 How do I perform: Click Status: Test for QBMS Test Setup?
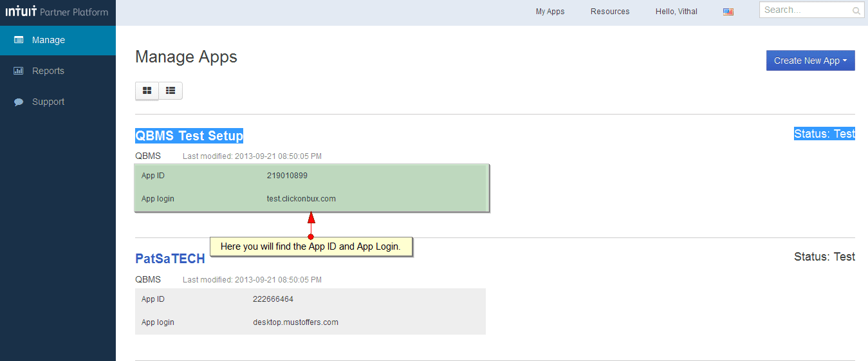click(x=824, y=134)
